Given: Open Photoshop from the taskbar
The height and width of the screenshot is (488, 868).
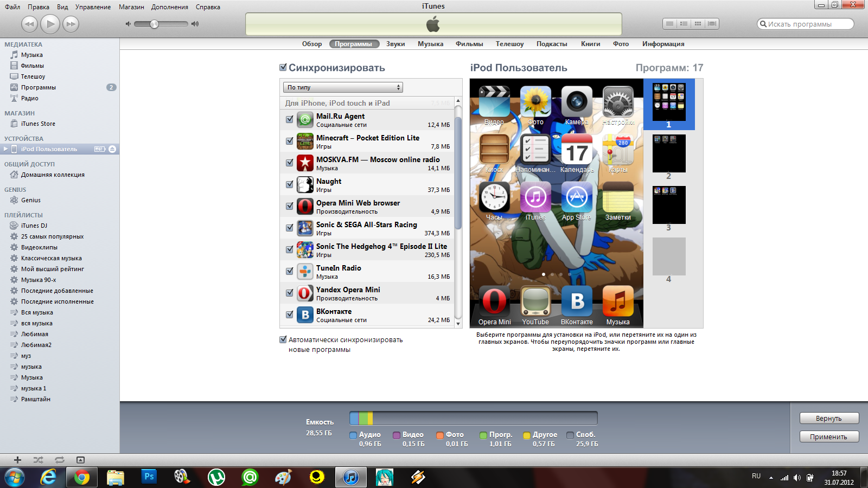Looking at the screenshot, I should (x=149, y=477).
